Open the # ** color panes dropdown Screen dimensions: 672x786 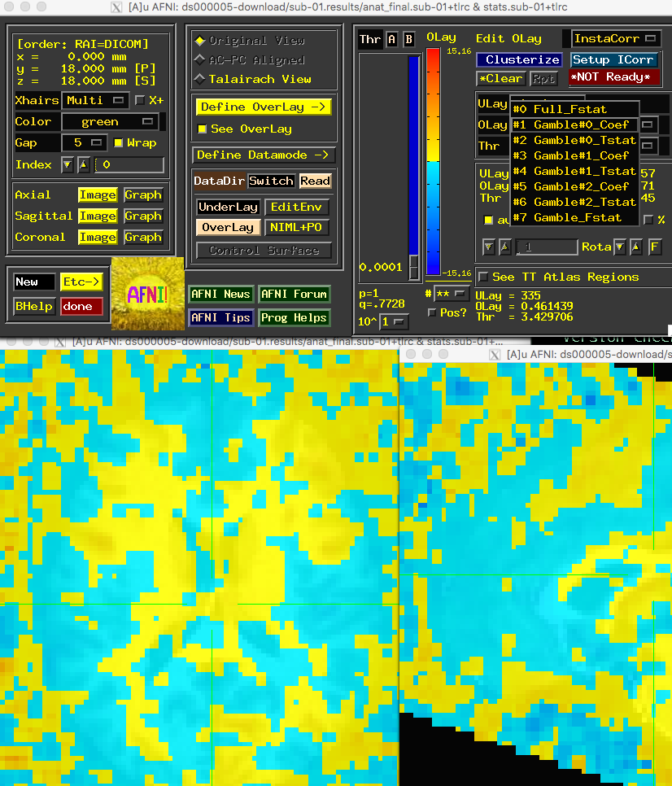click(x=451, y=294)
